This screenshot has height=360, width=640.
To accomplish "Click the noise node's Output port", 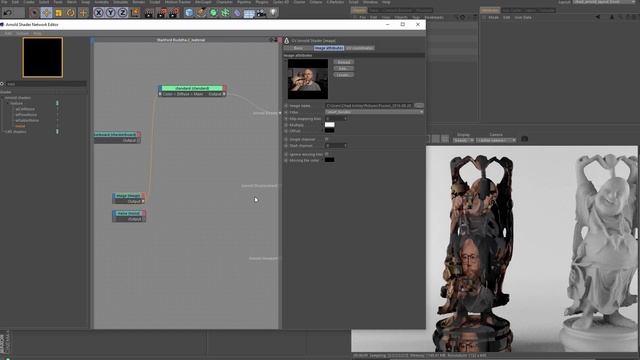I will click(x=143, y=219).
